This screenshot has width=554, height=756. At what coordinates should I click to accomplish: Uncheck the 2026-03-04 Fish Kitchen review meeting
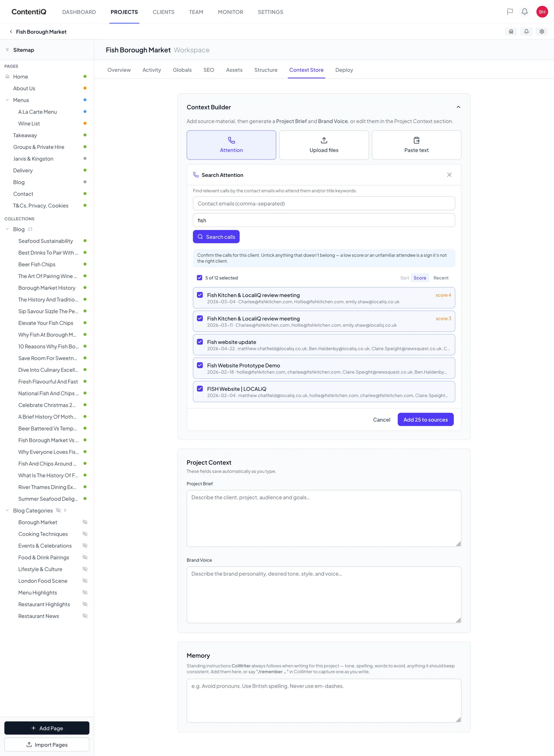click(x=200, y=295)
